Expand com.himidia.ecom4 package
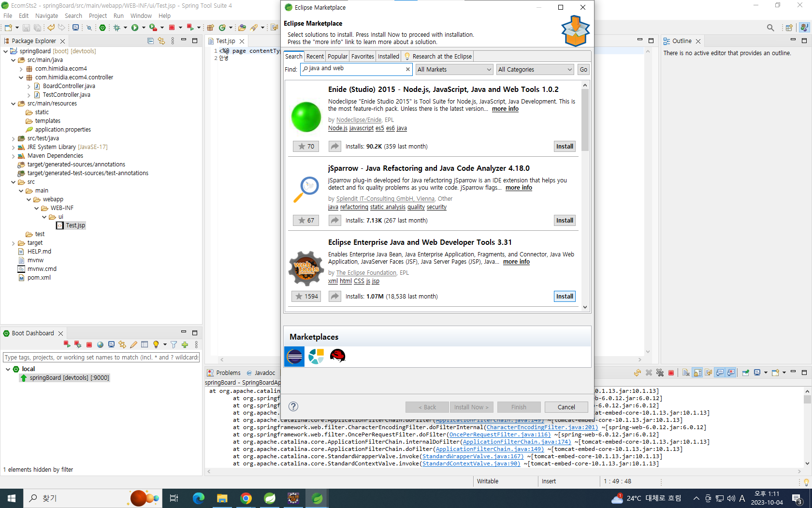The width and height of the screenshot is (812, 508). click(x=21, y=69)
